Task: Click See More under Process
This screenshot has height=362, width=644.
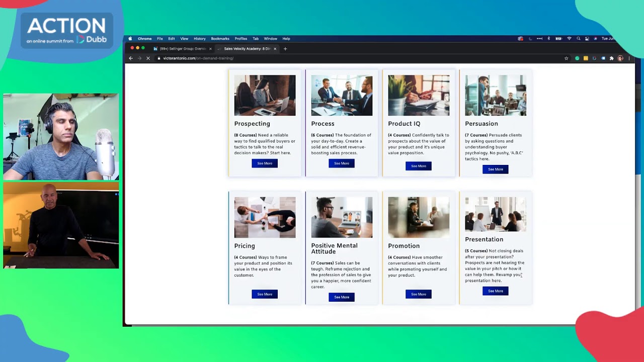Action: tap(342, 163)
